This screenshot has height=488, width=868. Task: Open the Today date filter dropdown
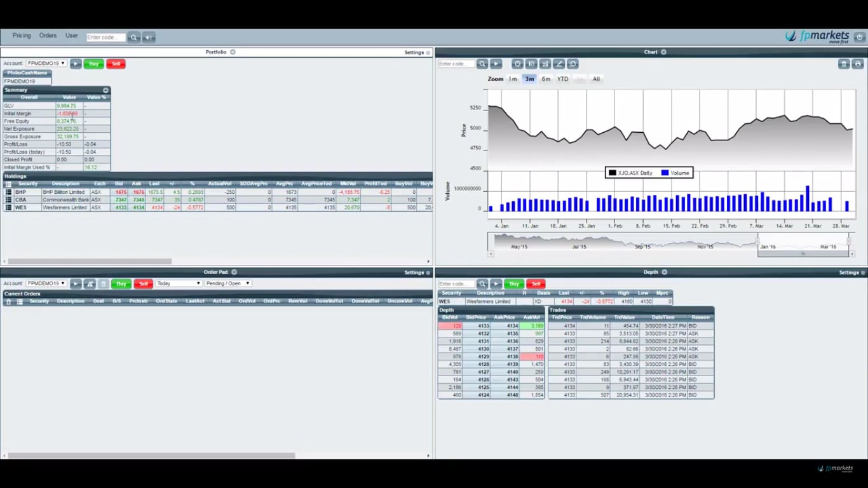(179, 283)
